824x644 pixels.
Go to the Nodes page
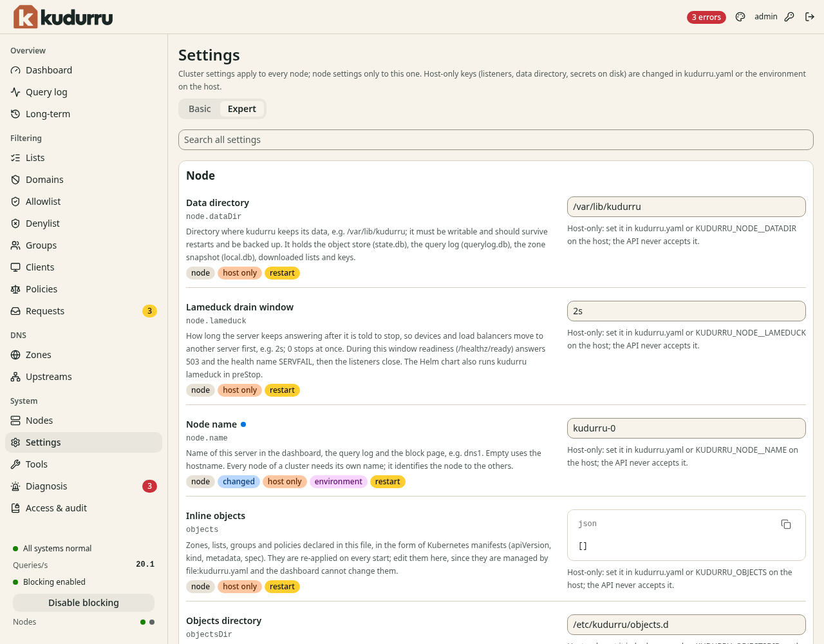[x=84, y=421]
